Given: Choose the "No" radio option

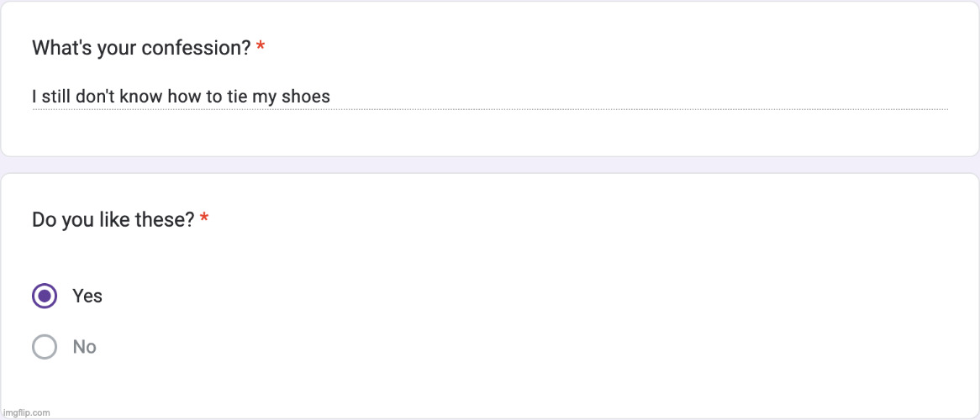Looking at the screenshot, I should (45, 347).
